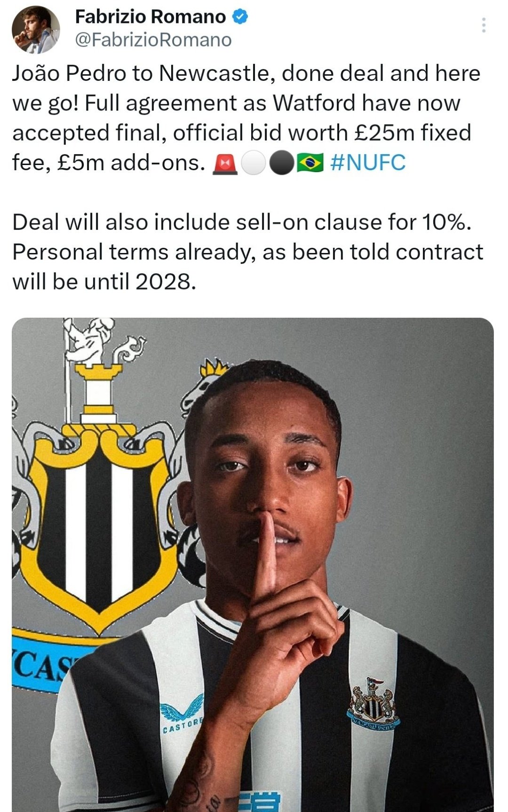Open the @FabrizioRomano handle link
508x812 pixels.
(x=153, y=40)
